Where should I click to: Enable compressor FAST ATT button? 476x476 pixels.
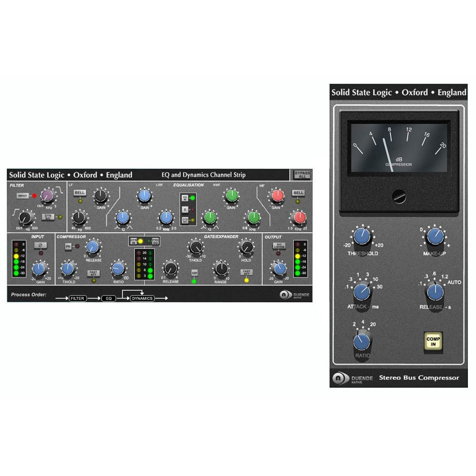tap(93, 273)
